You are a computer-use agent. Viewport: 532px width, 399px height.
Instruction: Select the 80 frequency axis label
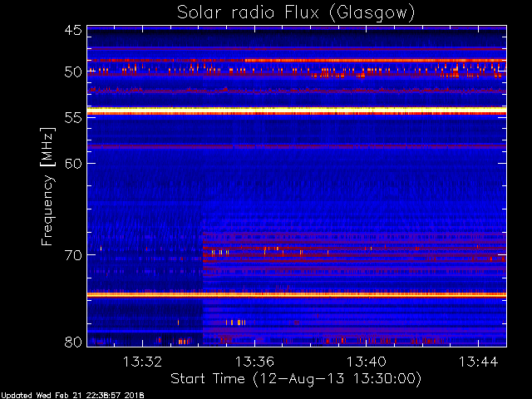tap(73, 342)
